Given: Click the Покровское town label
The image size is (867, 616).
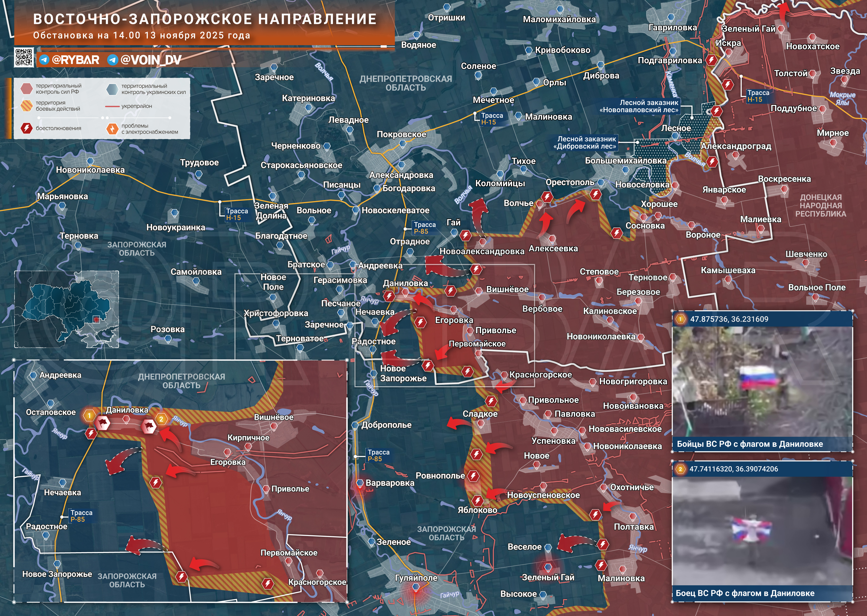Looking at the screenshot, I should [401, 134].
